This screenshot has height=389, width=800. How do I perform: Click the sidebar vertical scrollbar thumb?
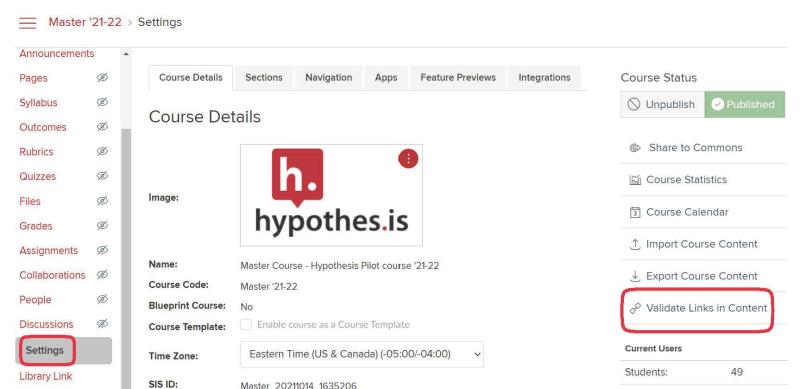pyautogui.click(x=126, y=258)
